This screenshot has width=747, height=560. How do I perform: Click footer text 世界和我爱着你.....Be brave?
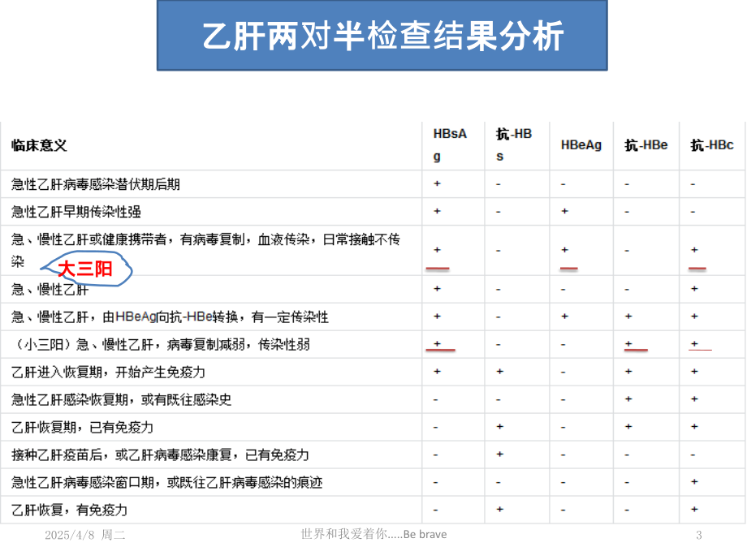pyautogui.click(x=373, y=534)
